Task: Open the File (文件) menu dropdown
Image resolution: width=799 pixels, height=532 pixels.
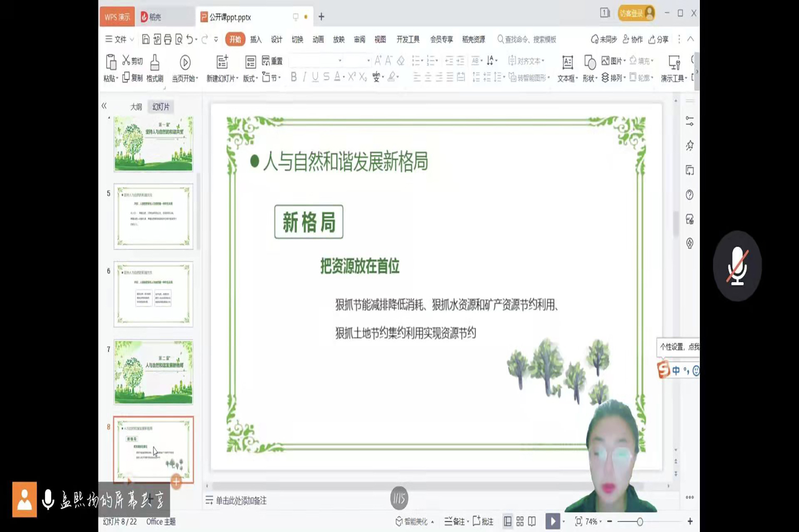Action: pos(120,40)
